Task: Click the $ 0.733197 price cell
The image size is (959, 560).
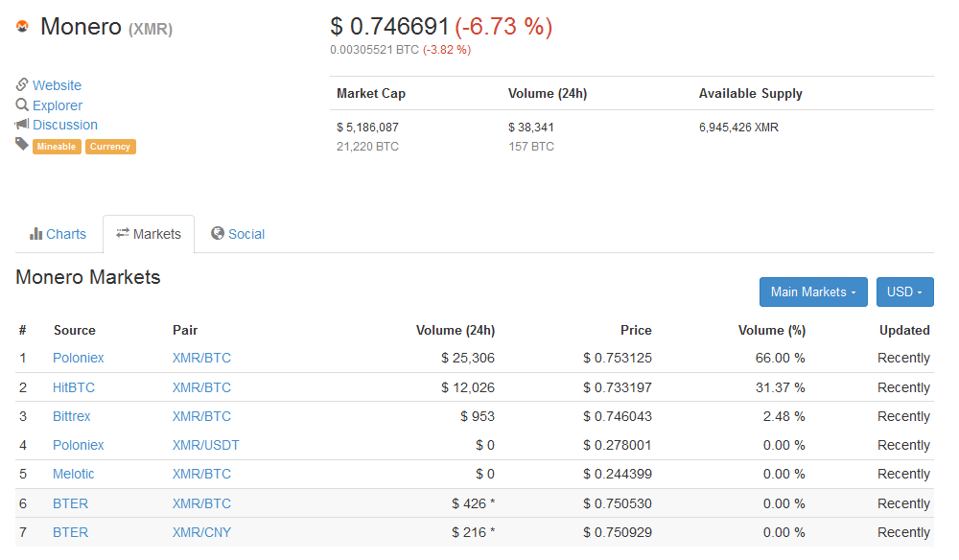Action: click(618, 387)
